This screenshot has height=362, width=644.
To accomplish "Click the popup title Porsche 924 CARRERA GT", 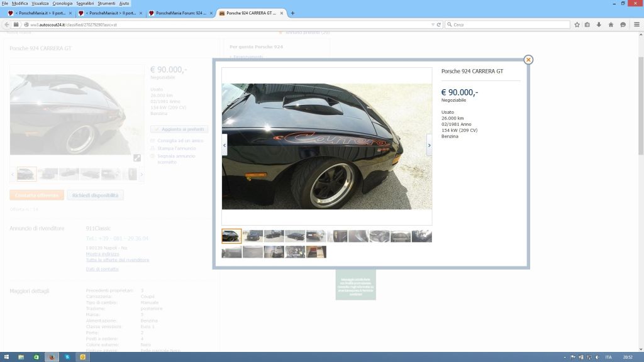I will 472,71.
